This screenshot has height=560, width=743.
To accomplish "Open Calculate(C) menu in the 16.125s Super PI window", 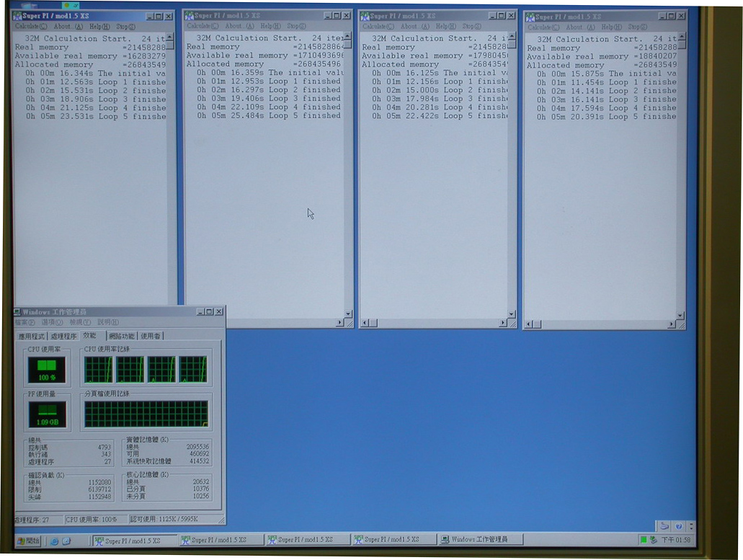I will [x=378, y=27].
